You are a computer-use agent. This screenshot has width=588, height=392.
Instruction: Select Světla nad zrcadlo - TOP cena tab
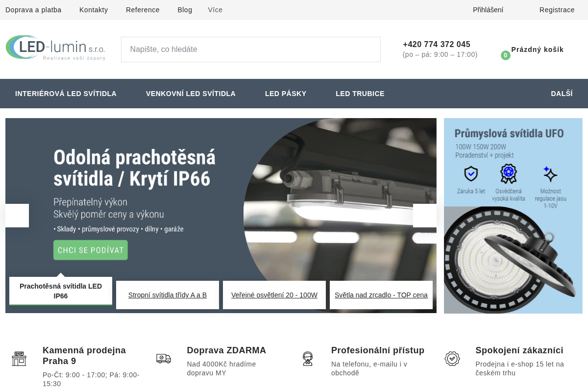pyautogui.click(x=381, y=295)
